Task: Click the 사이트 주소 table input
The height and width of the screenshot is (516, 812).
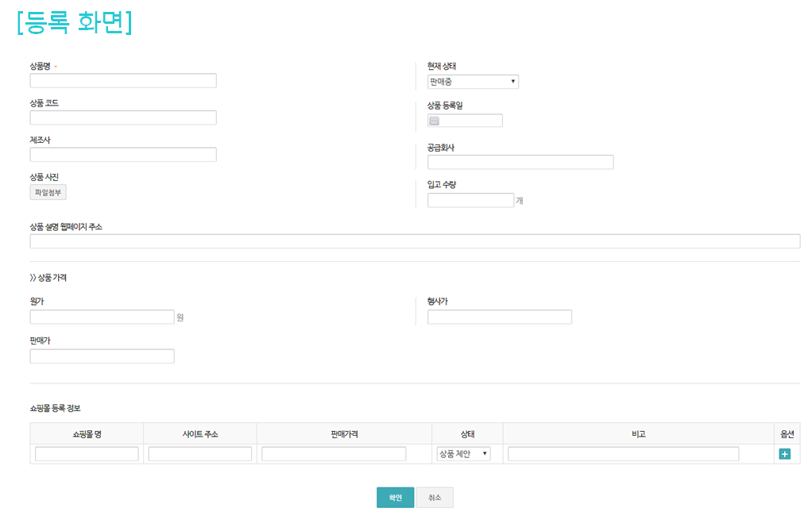Action: coord(200,454)
